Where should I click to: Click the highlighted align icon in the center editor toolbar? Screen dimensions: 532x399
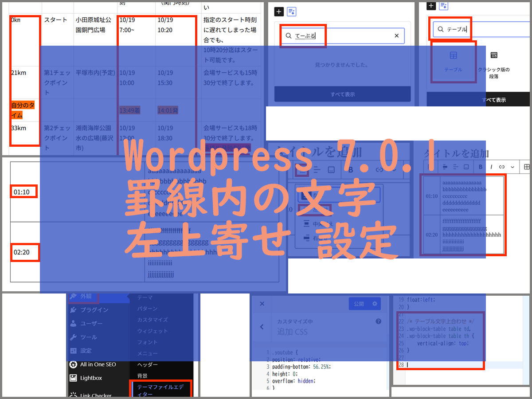[302, 170]
